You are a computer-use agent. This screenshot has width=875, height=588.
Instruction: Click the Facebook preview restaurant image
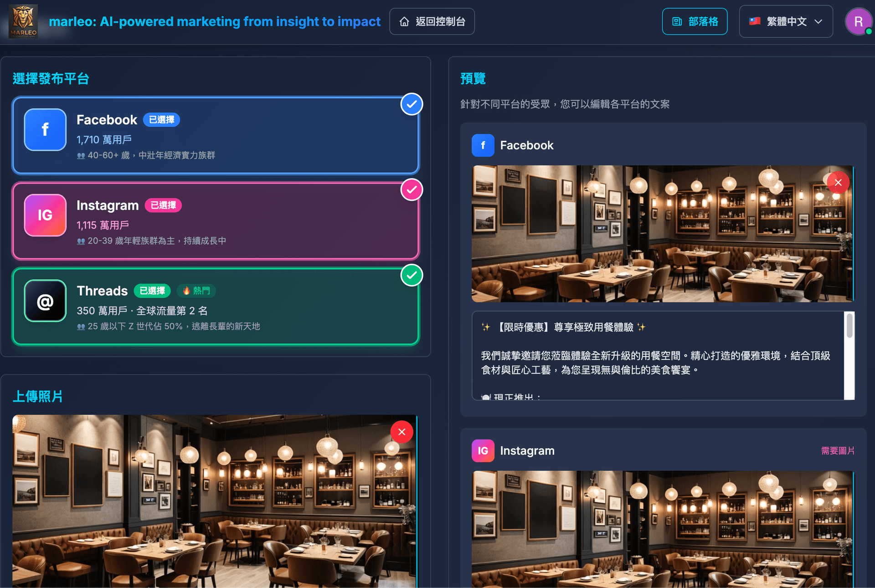click(662, 234)
